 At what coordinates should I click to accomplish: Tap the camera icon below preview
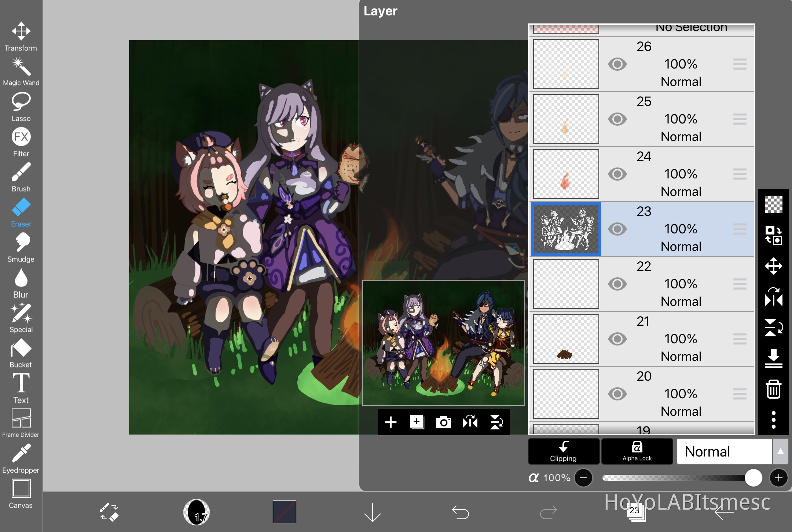coord(443,422)
